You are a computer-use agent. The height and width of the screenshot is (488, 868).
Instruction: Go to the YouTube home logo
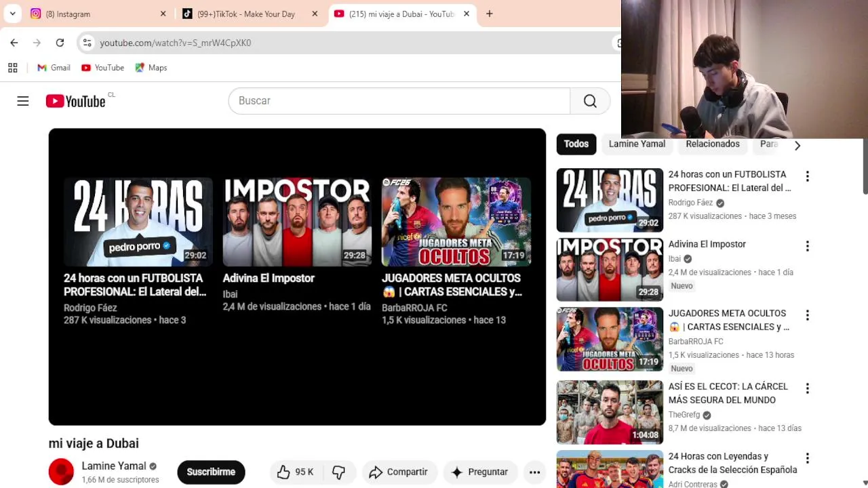click(75, 101)
